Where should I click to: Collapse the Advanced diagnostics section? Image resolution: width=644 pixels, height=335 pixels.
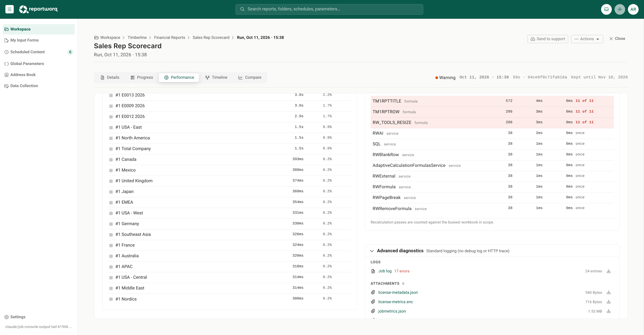coord(372,251)
